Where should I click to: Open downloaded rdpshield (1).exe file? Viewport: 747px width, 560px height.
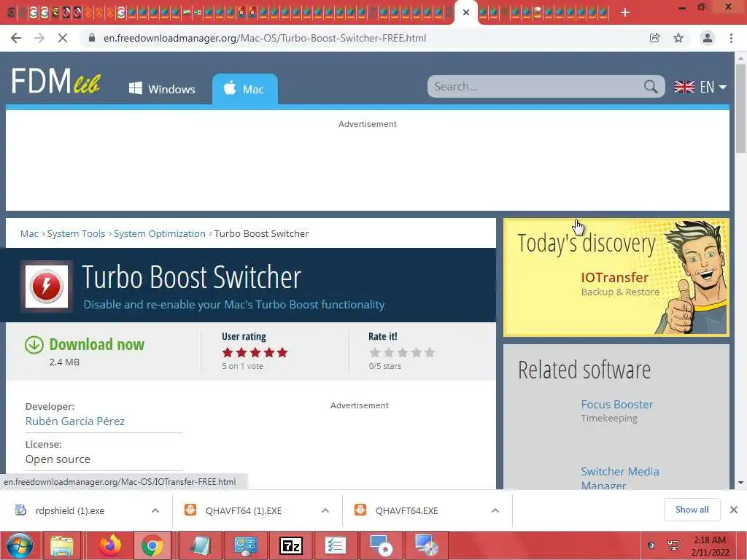[x=70, y=510]
